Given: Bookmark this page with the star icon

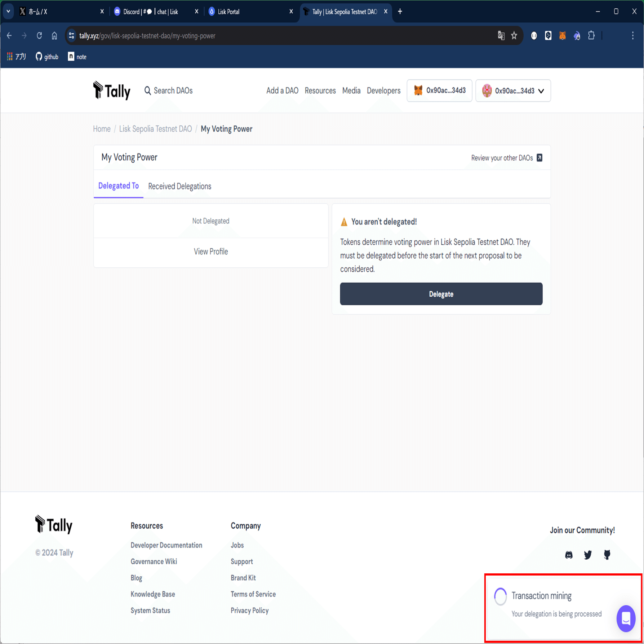Looking at the screenshot, I should coord(514,36).
